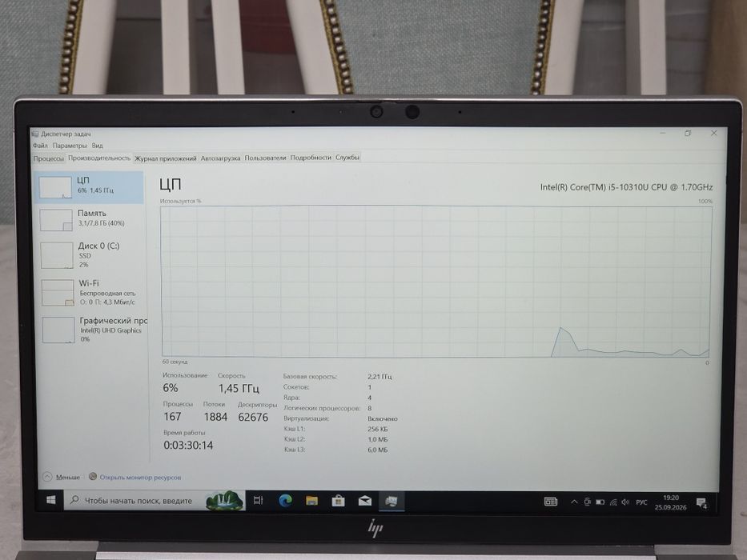Open the Mail app from the taskbar
The height and width of the screenshot is (560, 747).
[365, 501]
